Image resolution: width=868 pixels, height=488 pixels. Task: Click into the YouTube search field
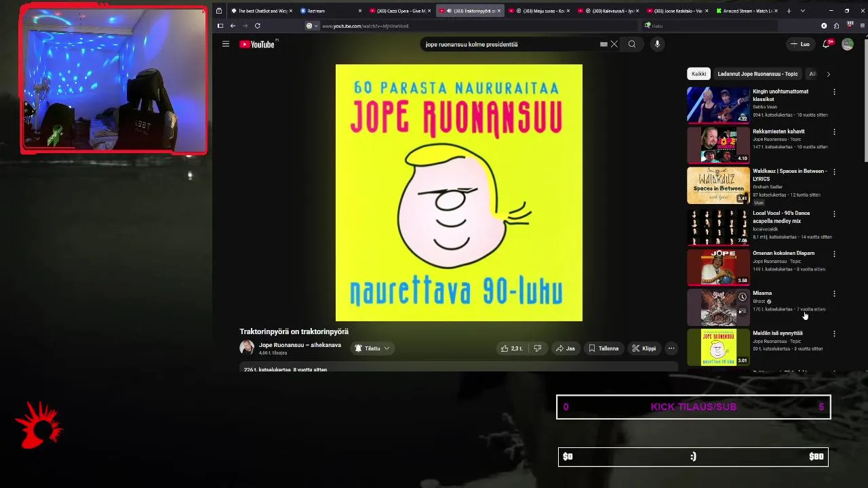pos(509,44)
